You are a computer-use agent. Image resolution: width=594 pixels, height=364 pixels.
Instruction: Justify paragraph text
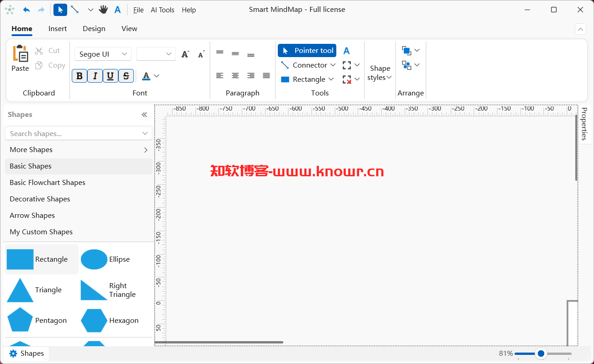click(266, 75)
